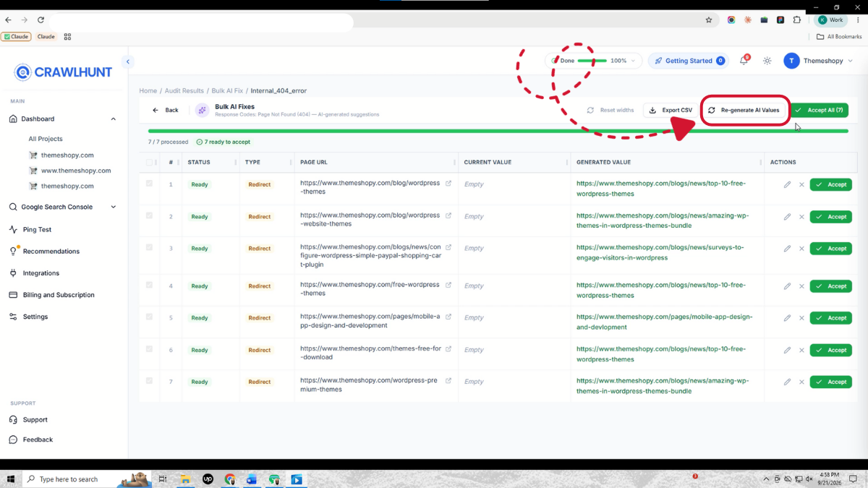Dismiss the row 4 suggestion with X
The width and height of the screenshot is (868, 488).
tap(801, 286)
